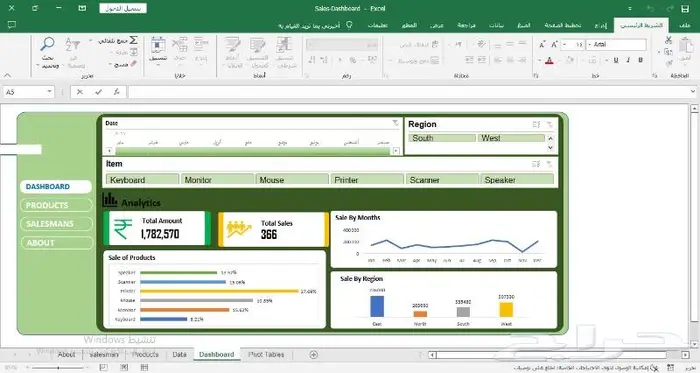Select the South region slicer item
The image size is (700, 373).
click(442, 138)
